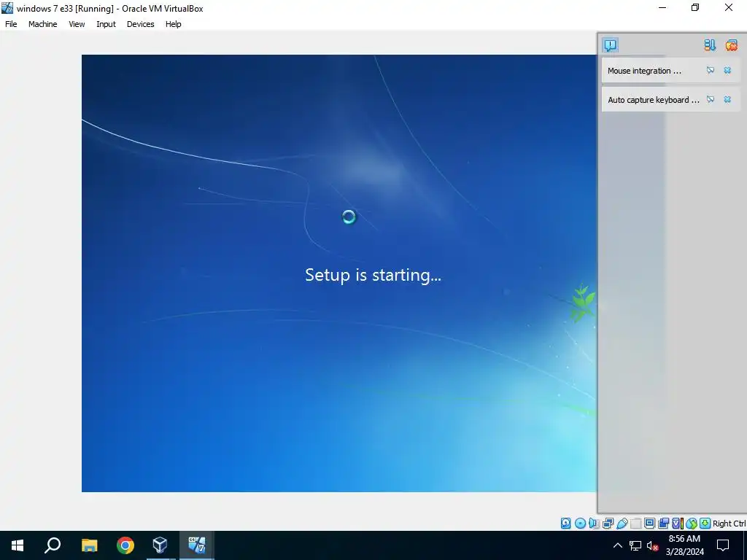Click the CPU virtualization status icon

point(678,524)
